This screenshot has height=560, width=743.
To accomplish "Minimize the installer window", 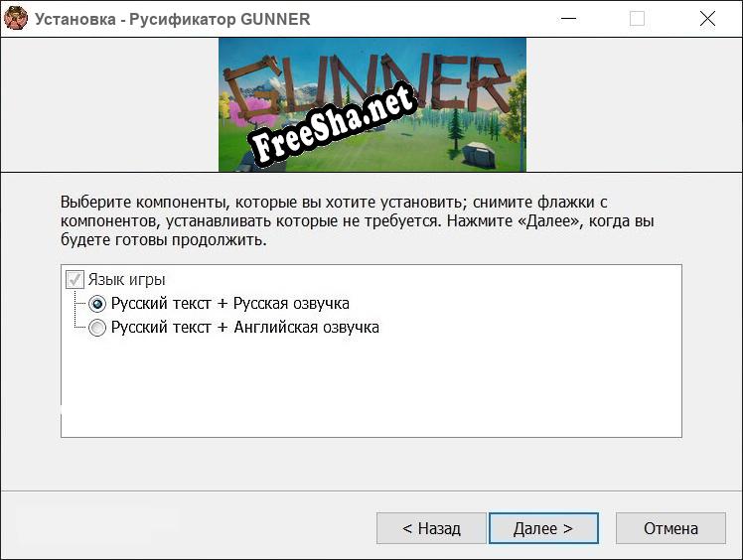I will [x=568, y=19].
